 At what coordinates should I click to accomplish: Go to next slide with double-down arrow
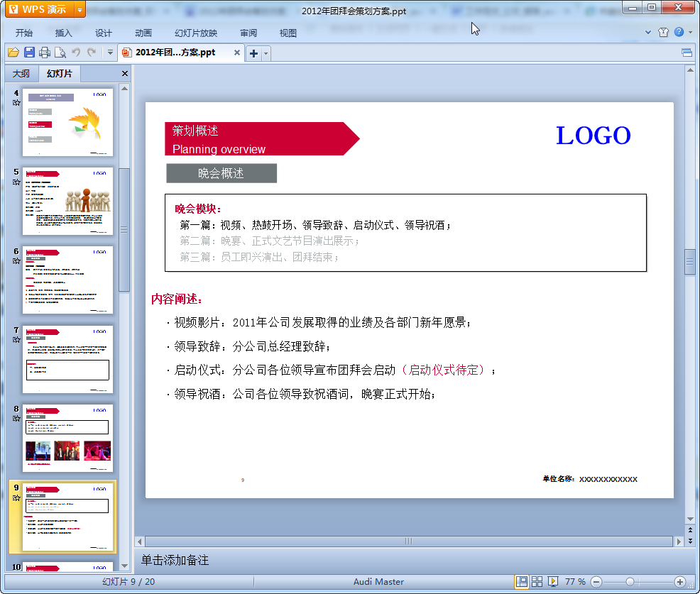(x=690, y=541)
